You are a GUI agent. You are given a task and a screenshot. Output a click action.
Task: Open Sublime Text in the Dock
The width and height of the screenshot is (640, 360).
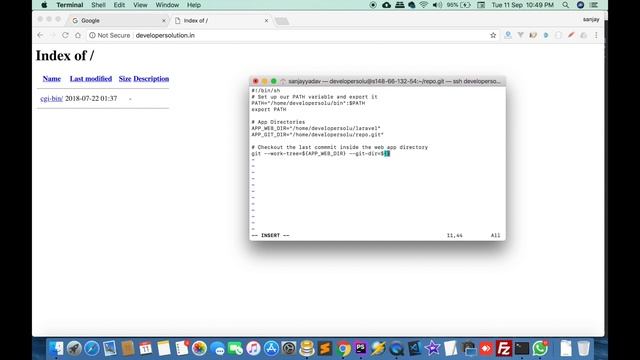tap(325, 349)
